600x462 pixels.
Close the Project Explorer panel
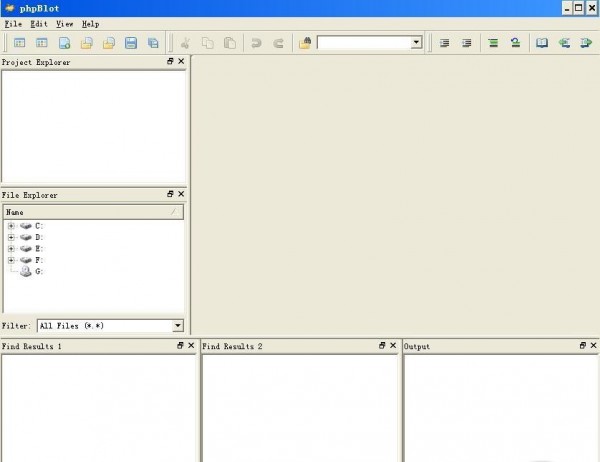click(x=181, y=62)
